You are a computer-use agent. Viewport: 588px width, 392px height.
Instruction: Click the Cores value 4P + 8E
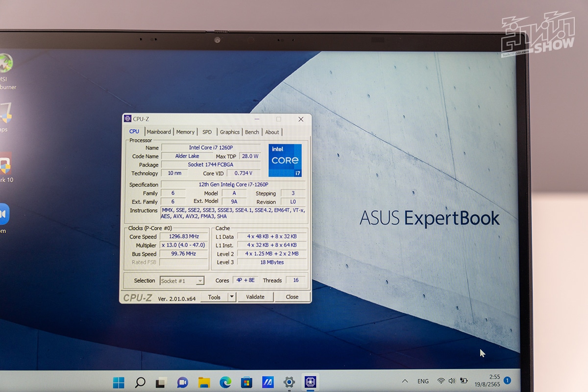(x=246, y=280)
